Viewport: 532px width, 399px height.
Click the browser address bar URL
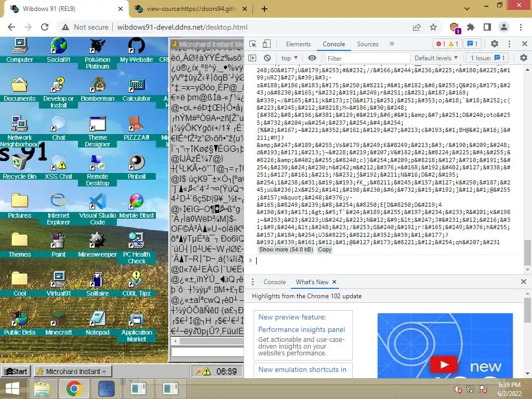coord(182,27)
